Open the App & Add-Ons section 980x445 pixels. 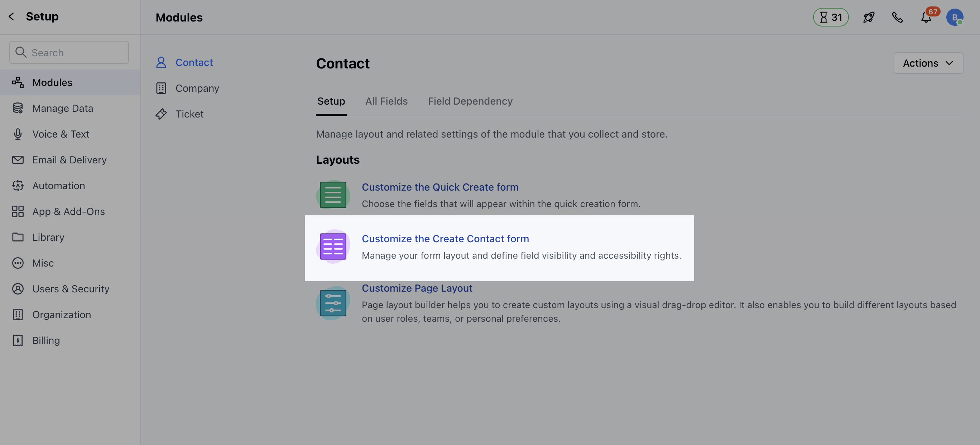click(68, 211)
